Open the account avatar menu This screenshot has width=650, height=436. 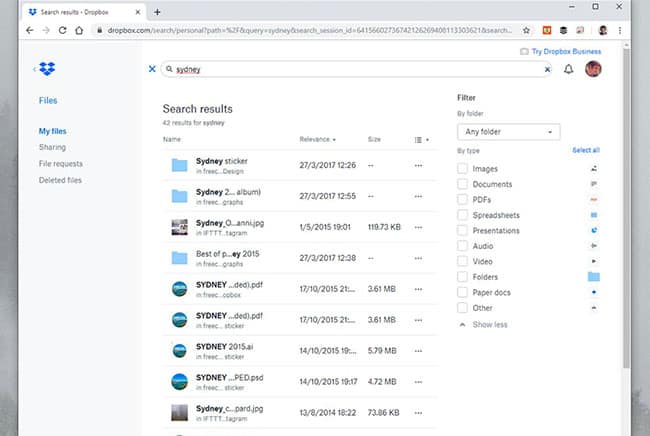point(593,69)
